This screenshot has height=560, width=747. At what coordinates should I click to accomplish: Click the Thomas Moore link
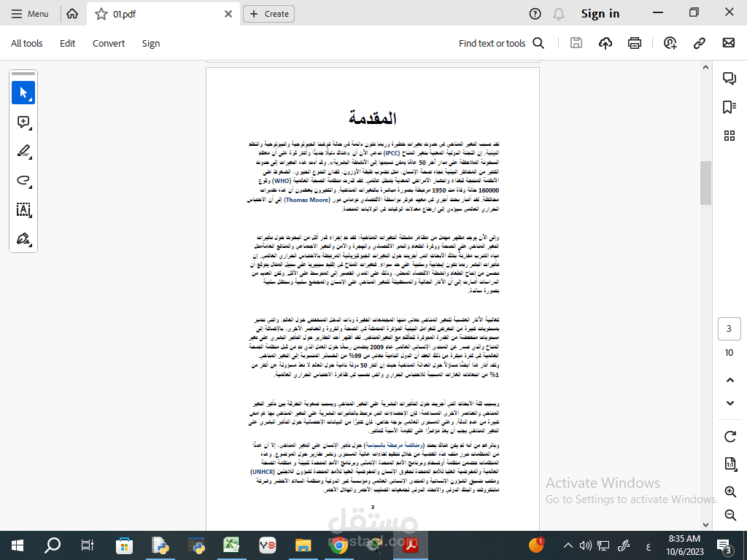coord(307,200)
